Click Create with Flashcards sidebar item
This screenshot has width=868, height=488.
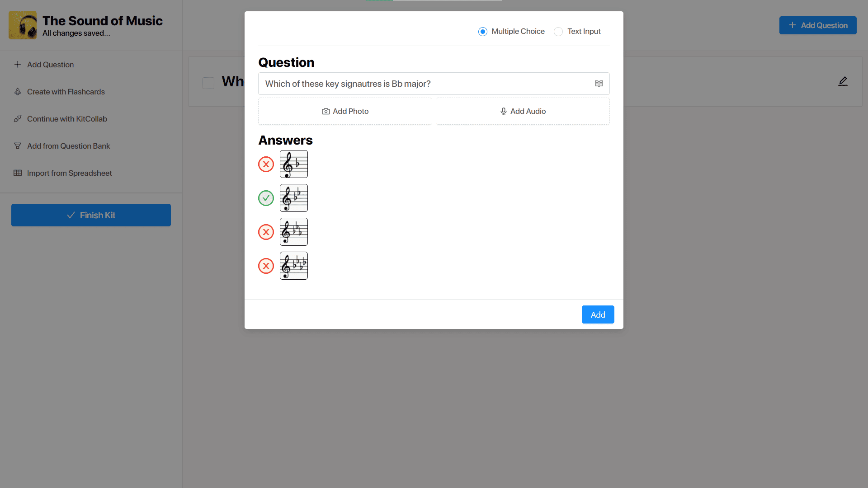pos(66,91)
